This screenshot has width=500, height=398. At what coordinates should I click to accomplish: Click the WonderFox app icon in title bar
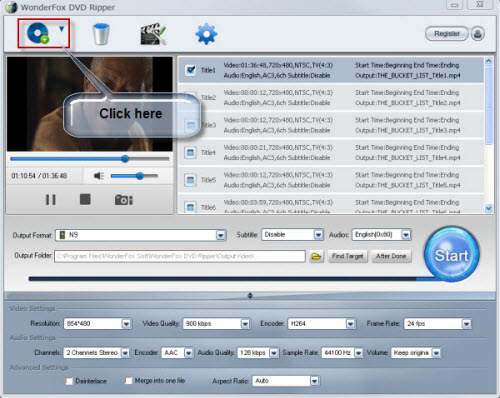pyautogui.click(x=11, y=7)
